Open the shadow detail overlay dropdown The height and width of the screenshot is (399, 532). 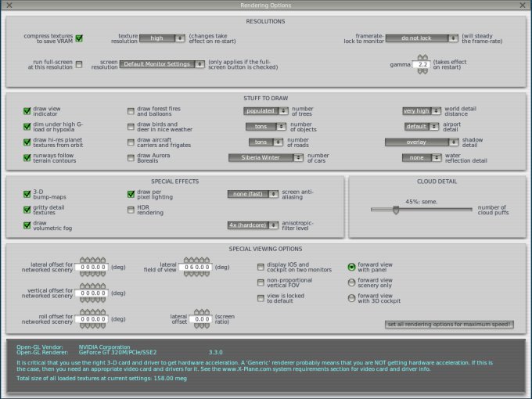[422, 142]
